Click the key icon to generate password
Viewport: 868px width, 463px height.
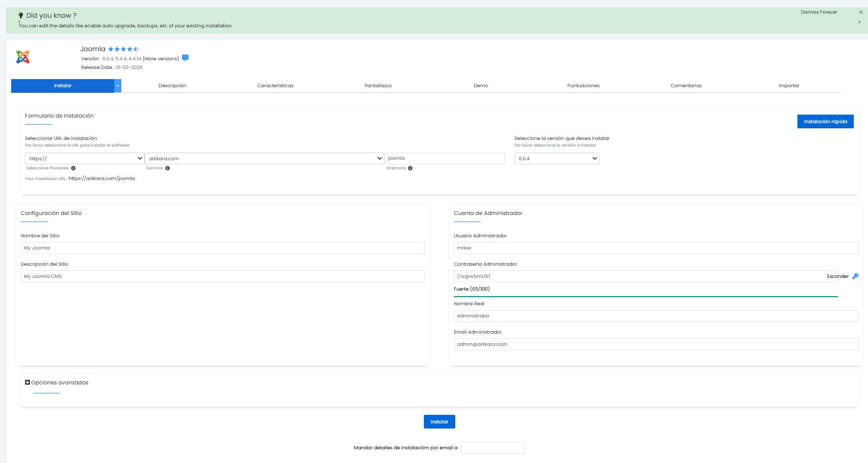pyautogui.click(x=855, y=276)
